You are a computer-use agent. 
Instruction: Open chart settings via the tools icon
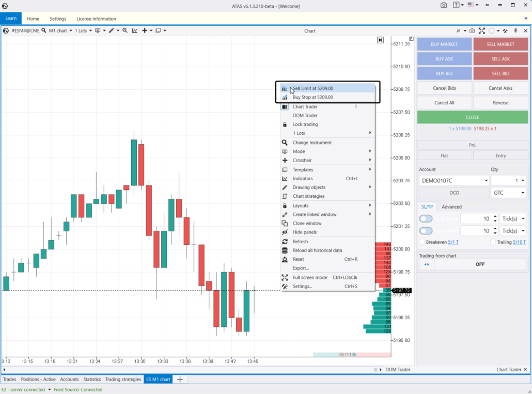pyautogui.click(x=505, y=30)
